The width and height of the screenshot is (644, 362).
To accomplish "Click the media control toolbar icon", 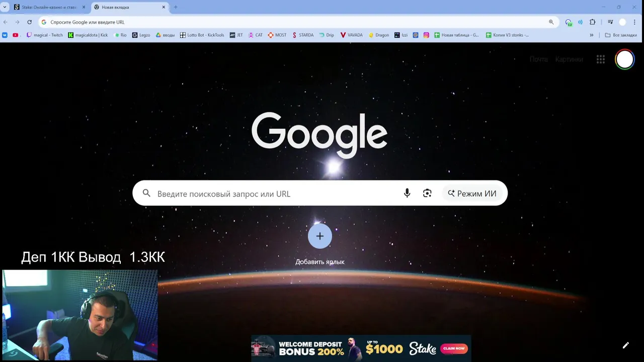I will (x=610, y=22).
